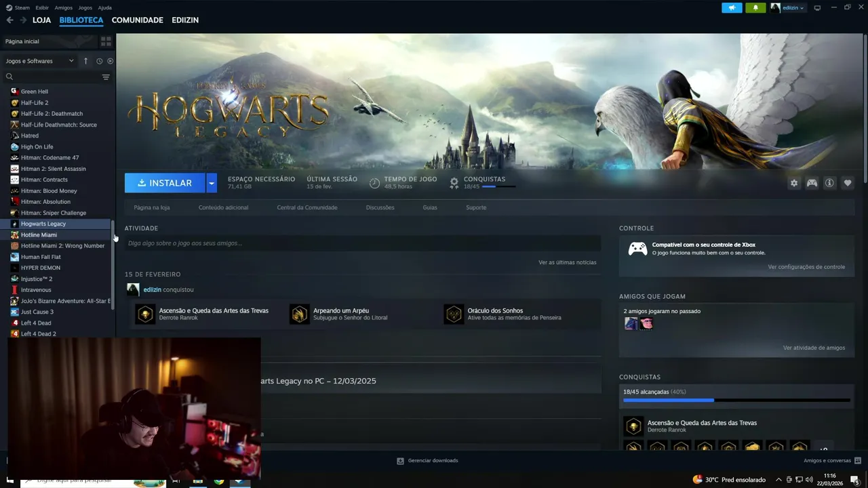The width and height of the screenshot is (868, 488).
Task: Open Gerenciar downloads
Action: tap(427, 461)
